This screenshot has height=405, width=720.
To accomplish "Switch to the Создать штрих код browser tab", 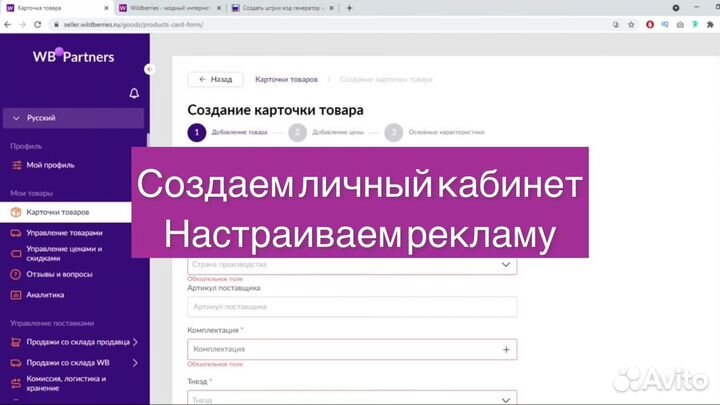I will pyautogui.click(x=283, y=8).
